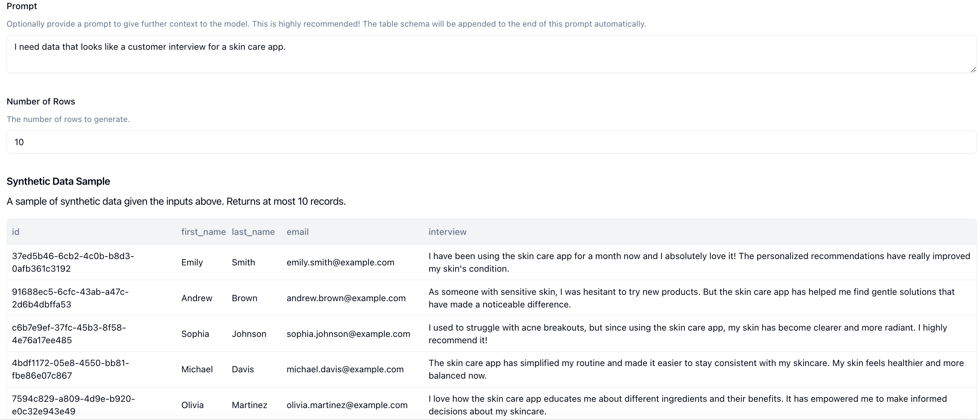Viewport: 980px width, 420px height.
Task: Select emily.smith@example.com email cell
Action: (x=340, y=262)
